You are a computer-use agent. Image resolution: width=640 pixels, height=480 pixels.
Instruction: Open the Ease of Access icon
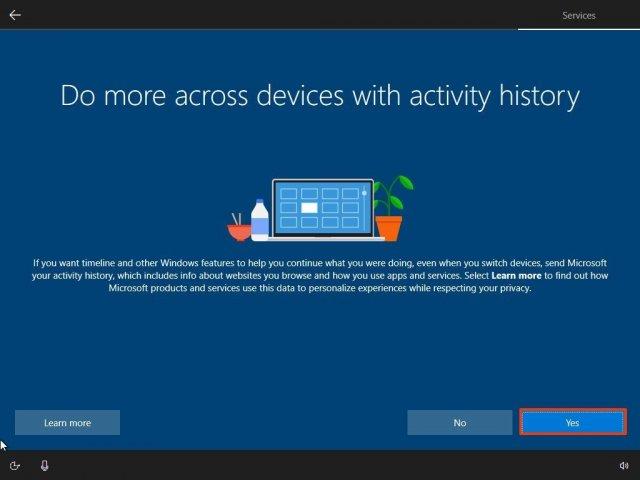coord(15,465)
